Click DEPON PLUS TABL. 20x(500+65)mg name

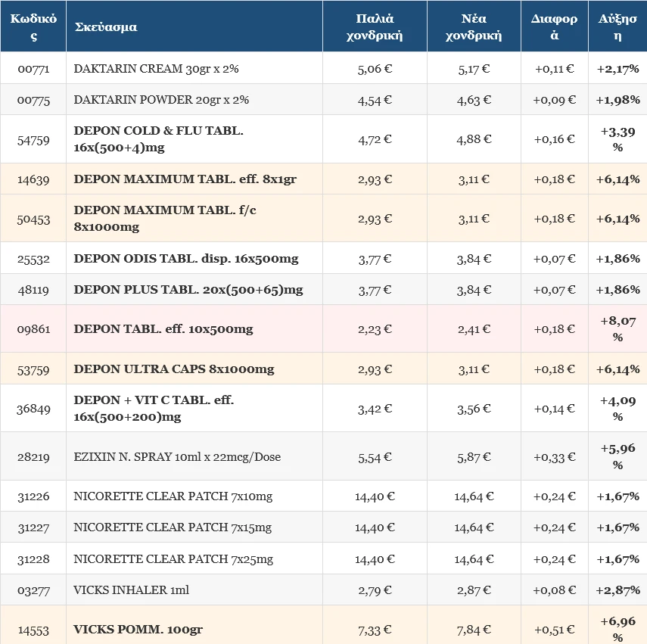click(x=188, y=290)
